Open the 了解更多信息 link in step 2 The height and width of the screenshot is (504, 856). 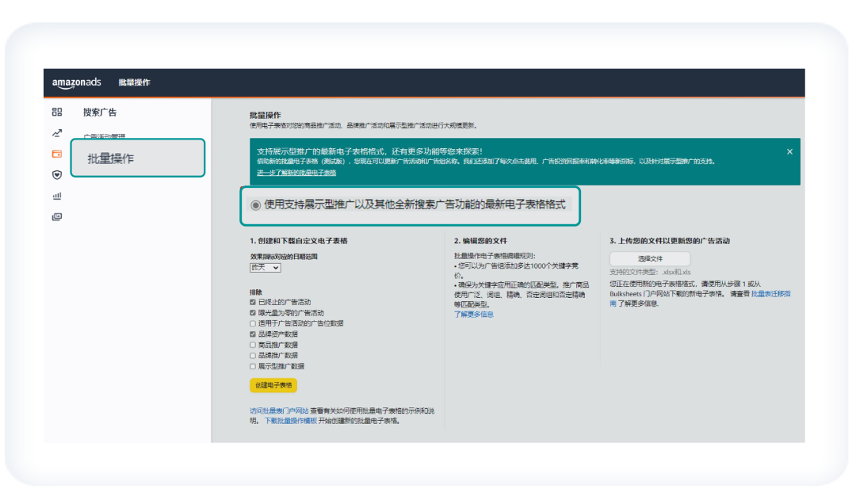pyautogui.click(x=474, y=314)
